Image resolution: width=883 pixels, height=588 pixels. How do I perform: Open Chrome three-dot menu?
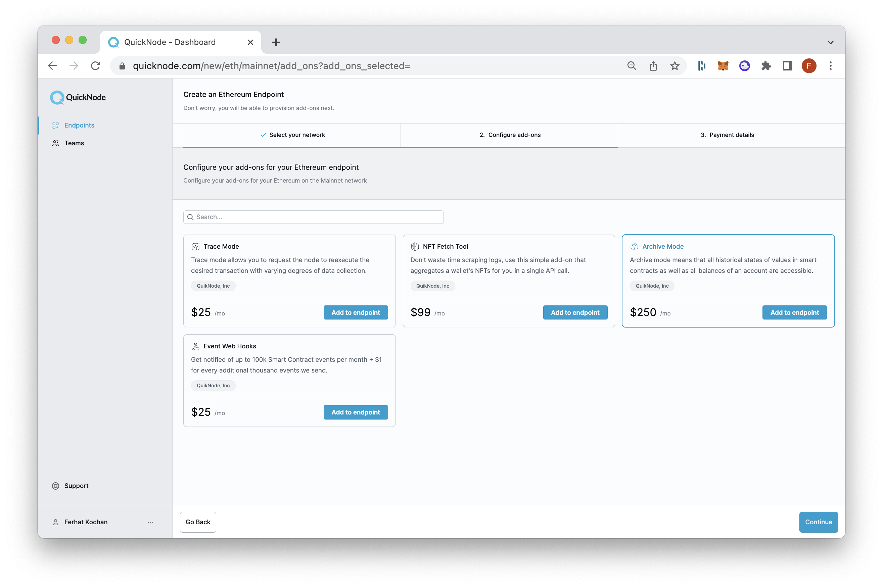pyautogui.click(x=831, y=66)
